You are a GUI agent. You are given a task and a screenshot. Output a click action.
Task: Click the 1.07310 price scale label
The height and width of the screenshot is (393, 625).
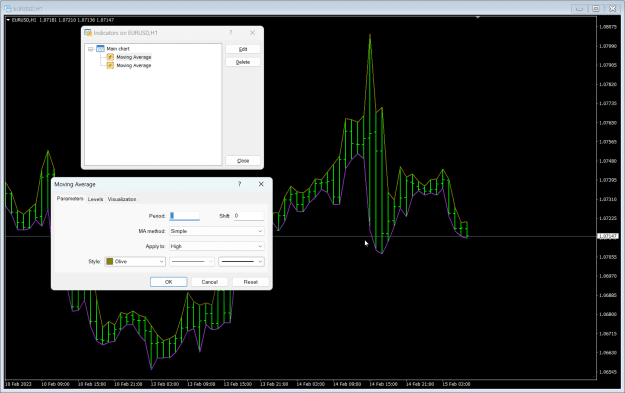coord(608,199)
